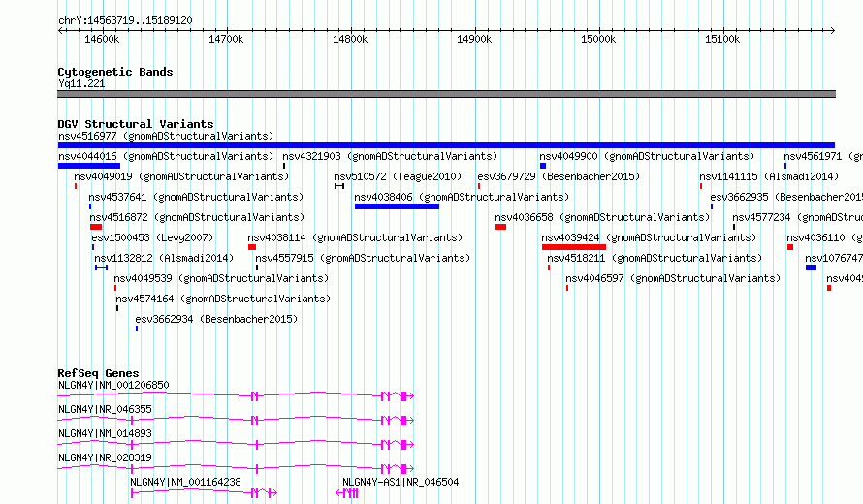Click the red bar under nsv4039424

point(574,247)
